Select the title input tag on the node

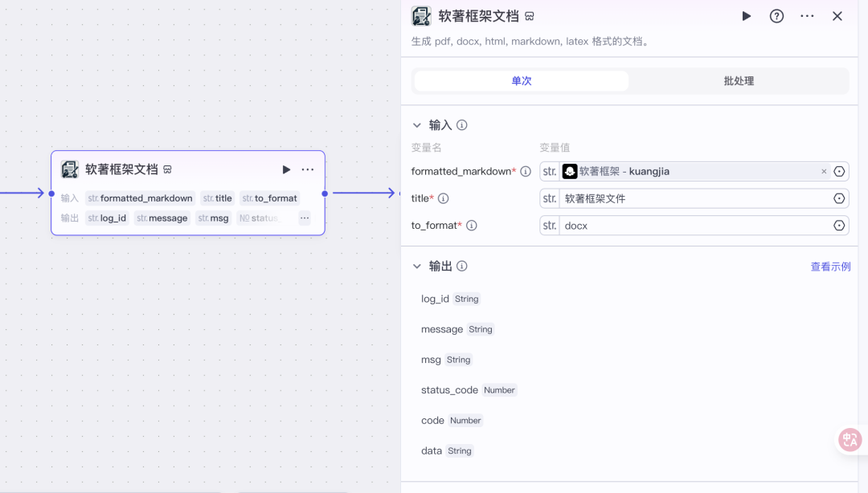218,198
